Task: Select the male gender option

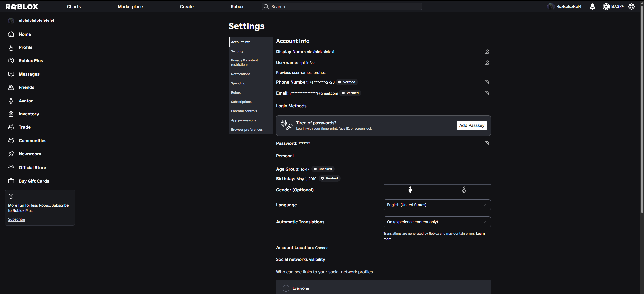Action: 410,190
